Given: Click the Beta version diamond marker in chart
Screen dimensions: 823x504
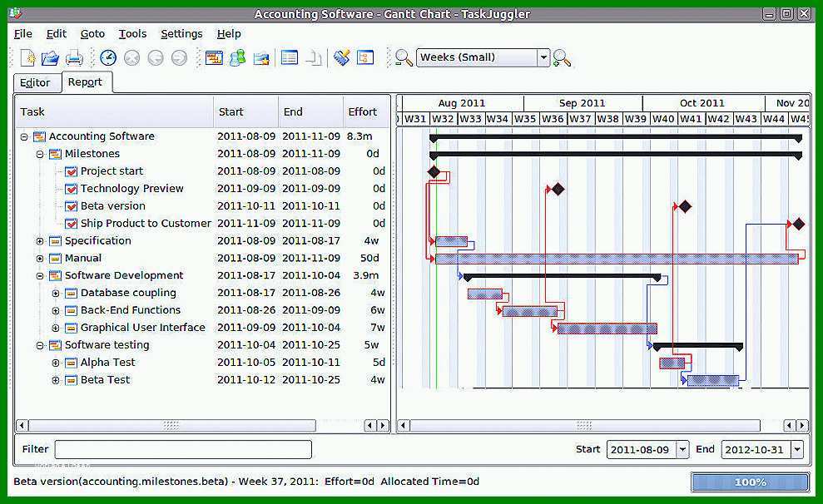Looking at the screenshot, I should click(684, 206).
